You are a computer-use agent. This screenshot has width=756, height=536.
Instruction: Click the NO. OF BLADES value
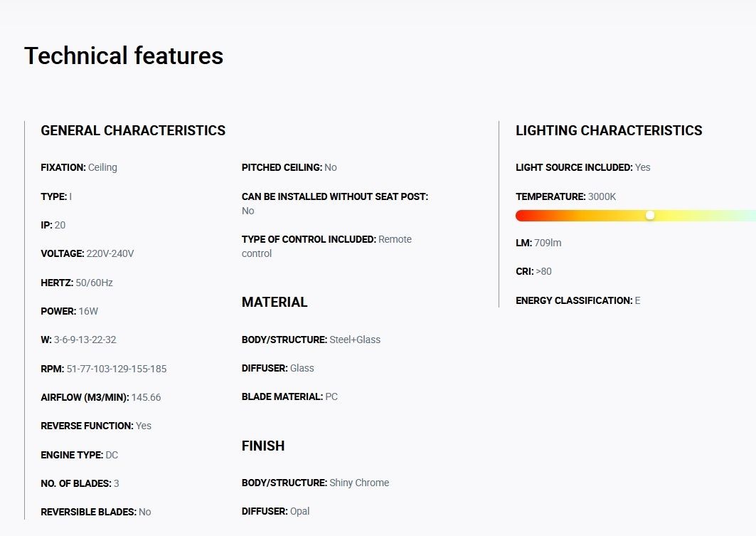[116, 483]
